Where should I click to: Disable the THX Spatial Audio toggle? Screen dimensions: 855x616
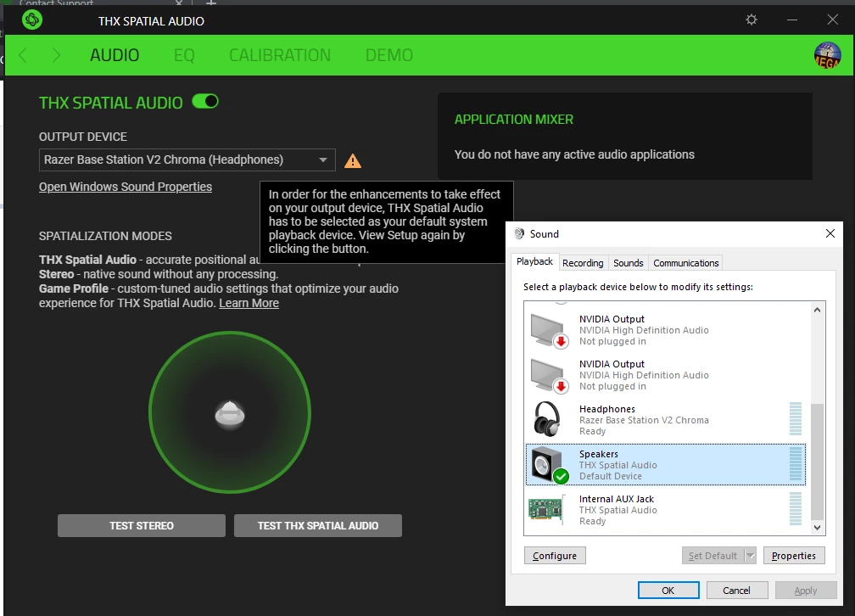click(x=207, y=101)
